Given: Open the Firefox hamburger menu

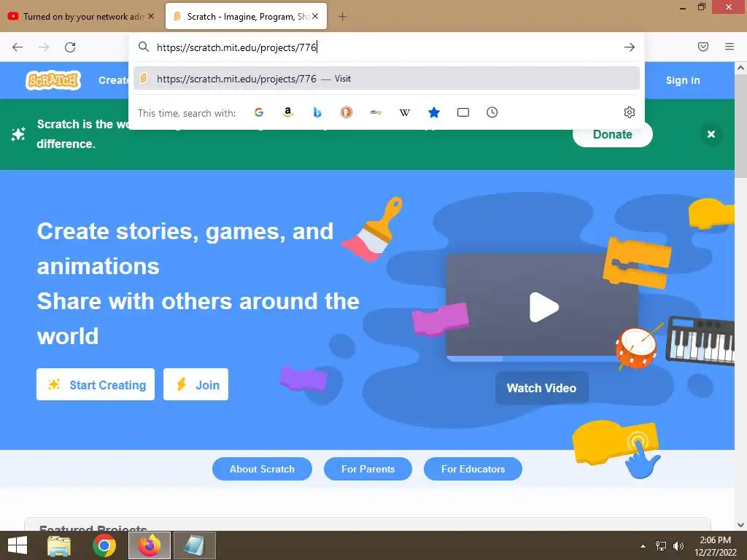Looking at the screenshot, I should click(729, 47).
